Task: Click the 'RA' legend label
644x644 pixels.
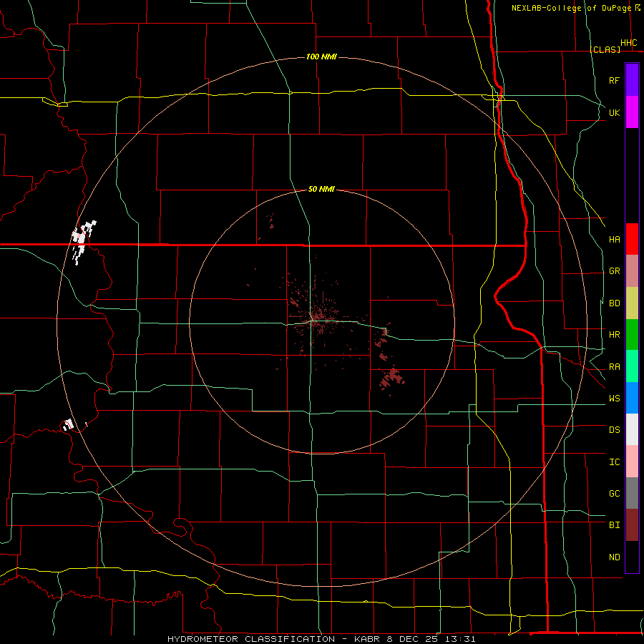Action: [614, 366]
